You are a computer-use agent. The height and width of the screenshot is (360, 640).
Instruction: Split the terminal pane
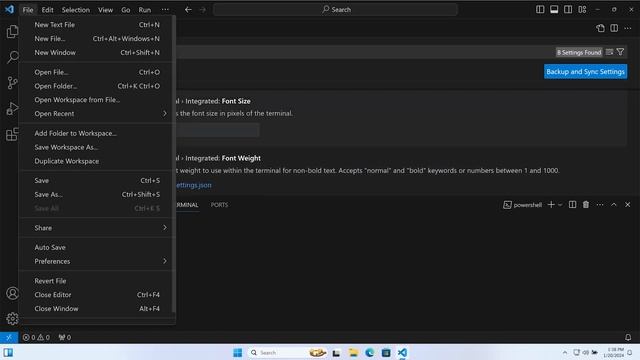point(573,204)
